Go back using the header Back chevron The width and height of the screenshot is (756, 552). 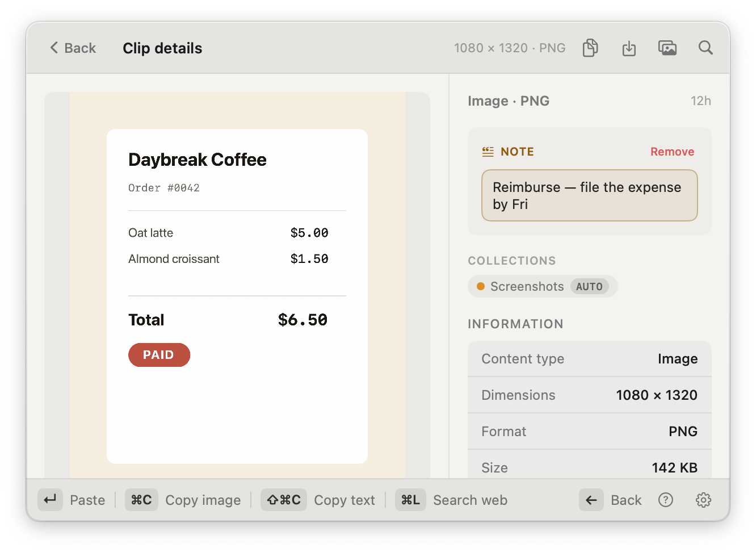pos(73,48)
